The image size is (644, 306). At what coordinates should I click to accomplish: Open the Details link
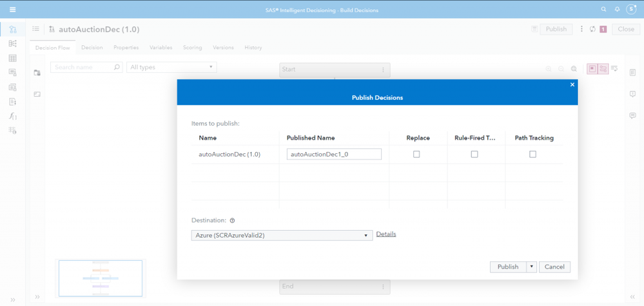pos(386,234)
